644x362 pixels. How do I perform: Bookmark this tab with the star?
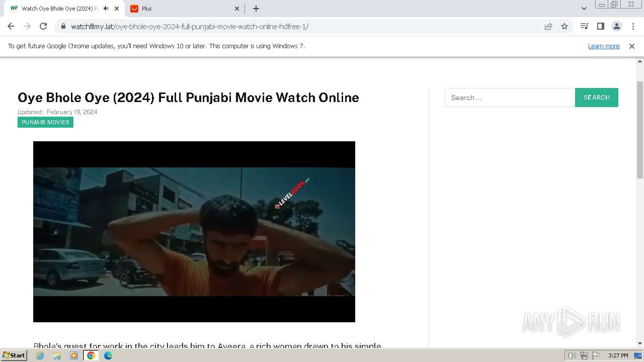coord(565,26)
